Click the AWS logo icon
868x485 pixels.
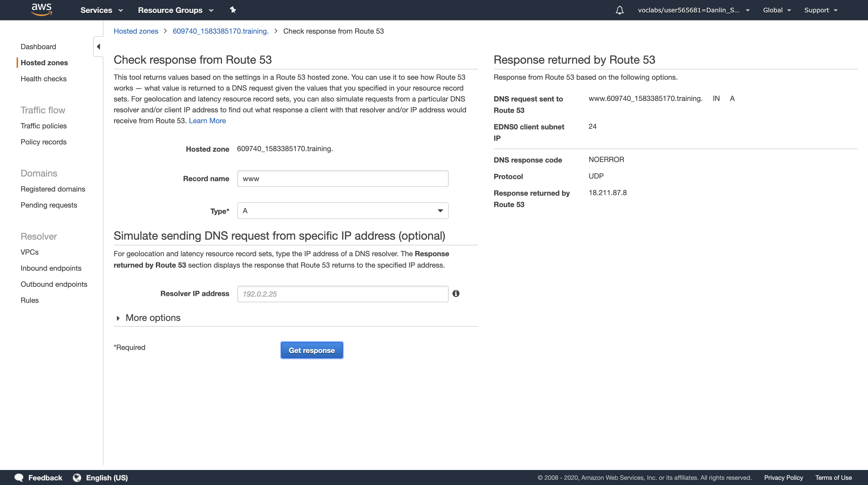(41, 9)
